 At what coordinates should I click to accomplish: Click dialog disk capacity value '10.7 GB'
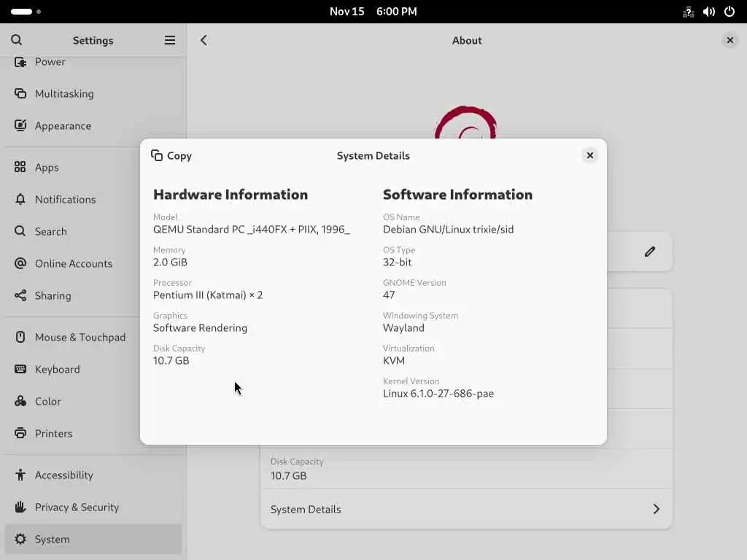171,360
